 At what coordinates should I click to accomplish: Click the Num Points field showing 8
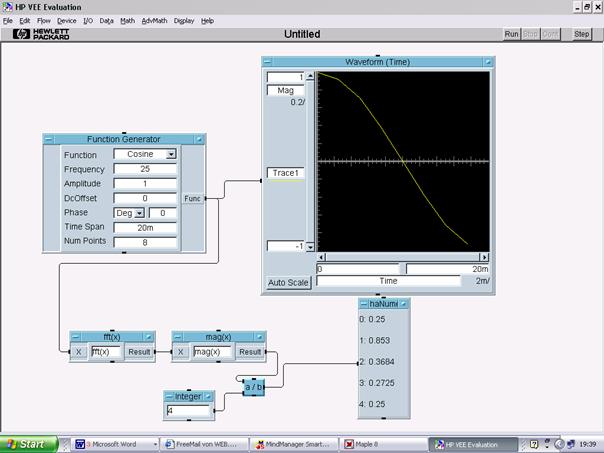tap(145, 242)
